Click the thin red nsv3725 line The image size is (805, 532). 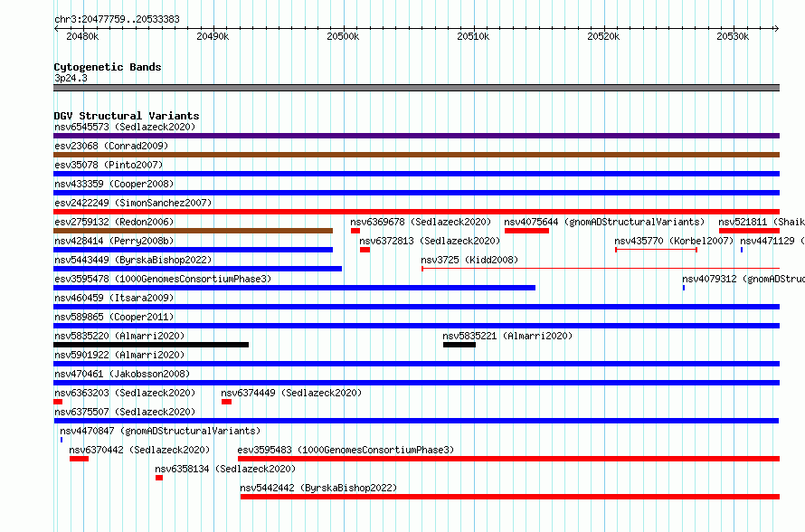601,269
